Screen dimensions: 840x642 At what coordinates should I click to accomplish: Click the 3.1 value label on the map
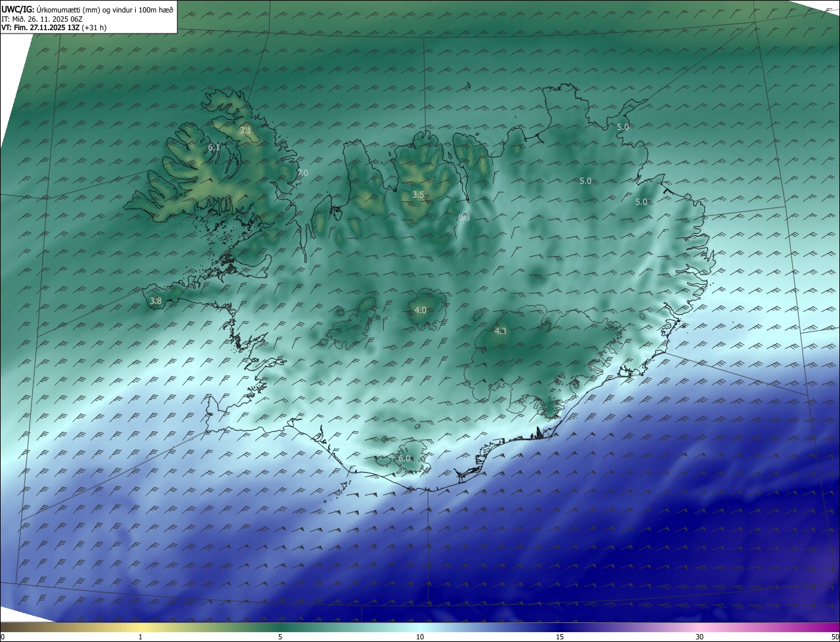(x=245, y=131)
